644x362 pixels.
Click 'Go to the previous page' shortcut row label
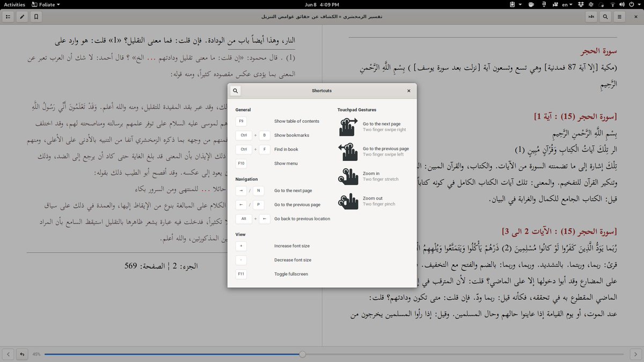[297, 204]
